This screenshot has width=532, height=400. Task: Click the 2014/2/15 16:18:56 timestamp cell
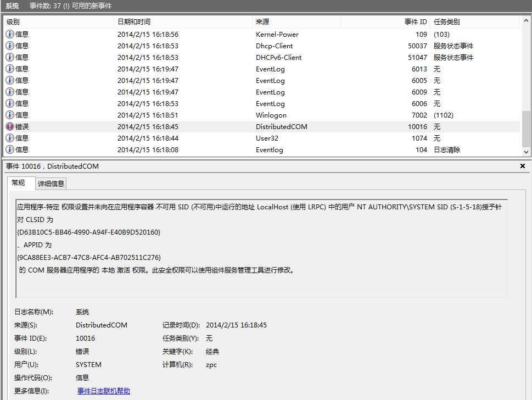point(148,34)
